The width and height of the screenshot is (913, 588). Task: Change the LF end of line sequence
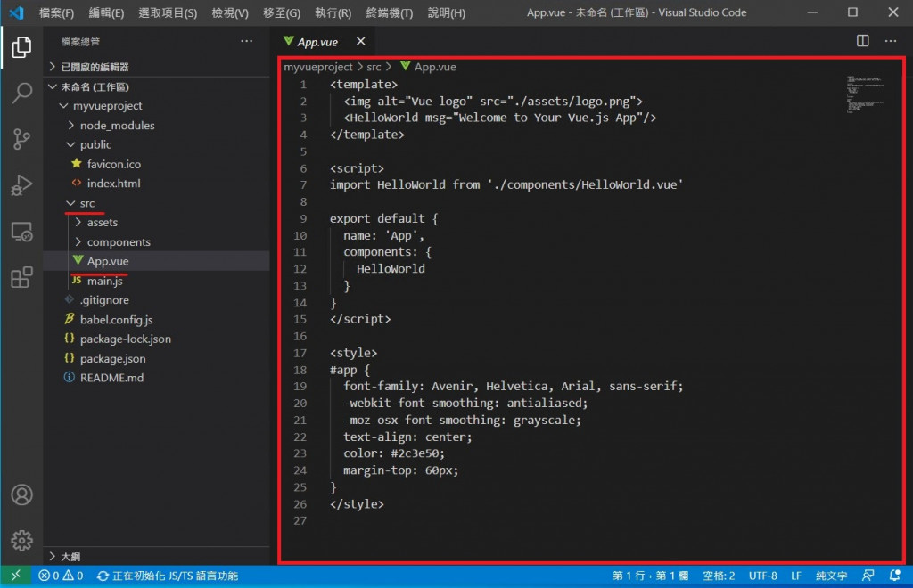[796, 576]
